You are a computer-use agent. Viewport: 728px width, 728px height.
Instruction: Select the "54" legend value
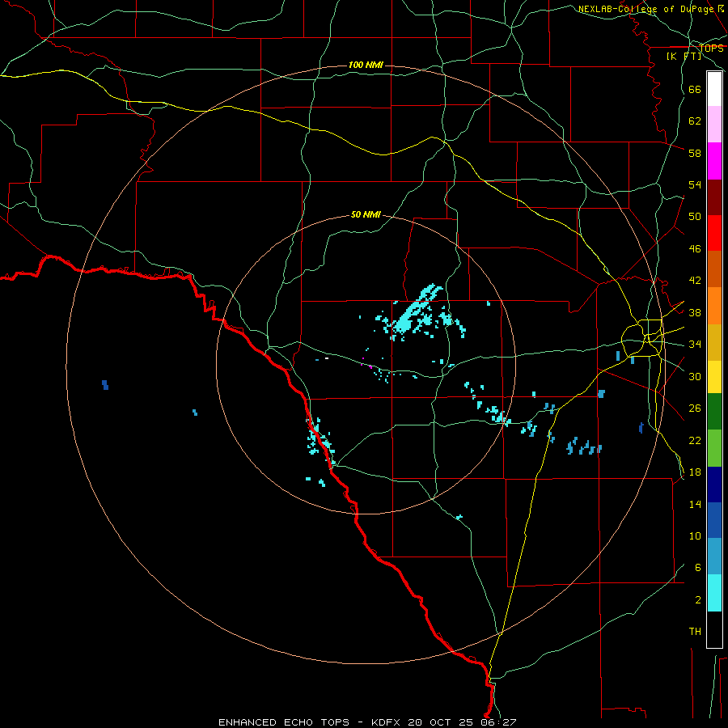click(x=695, y=184)
